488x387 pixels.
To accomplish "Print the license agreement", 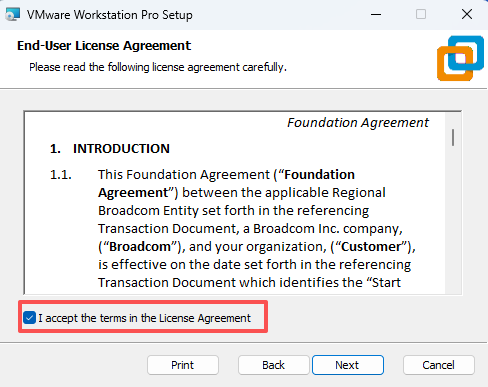I will click(183, 365).
